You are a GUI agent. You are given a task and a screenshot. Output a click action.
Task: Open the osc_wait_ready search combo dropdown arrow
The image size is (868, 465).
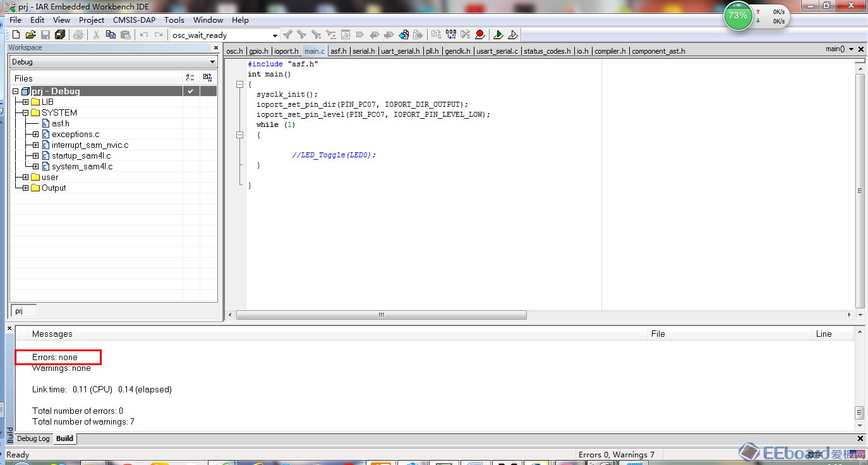pyautogui.click(x=275, y=35)
